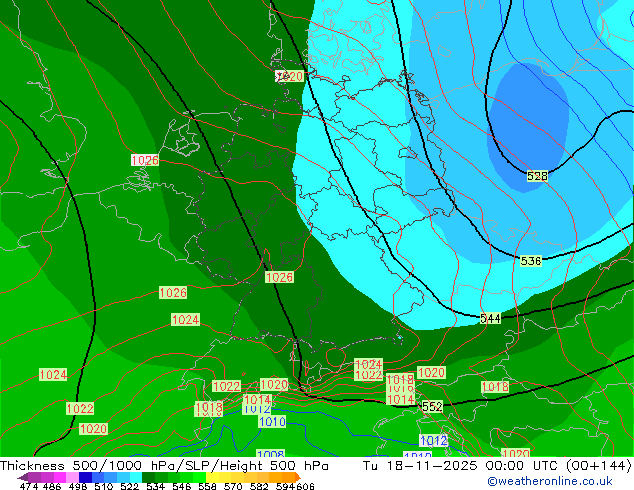The height and width of the screenshot is (490, 634).
Task: Click the 498 legend value
Action: click(78, 486)
